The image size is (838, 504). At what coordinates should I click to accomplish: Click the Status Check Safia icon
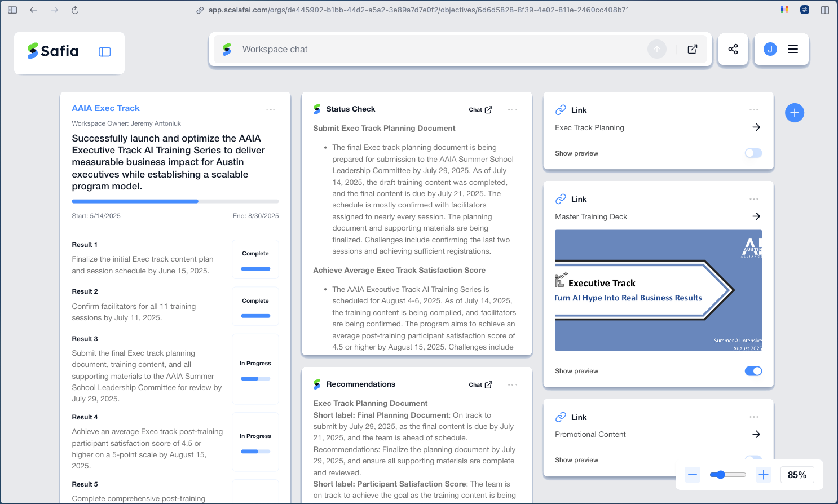click(x=317, y=109)
